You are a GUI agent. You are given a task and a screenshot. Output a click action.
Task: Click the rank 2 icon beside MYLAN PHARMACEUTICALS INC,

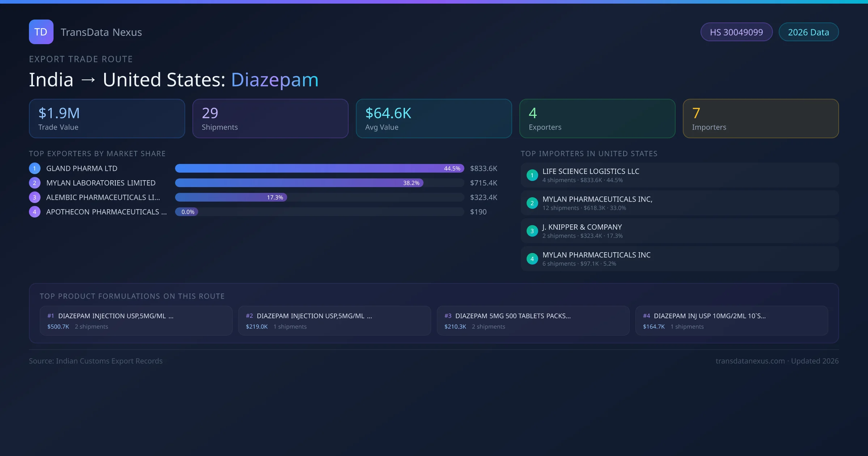pos(532,203)
